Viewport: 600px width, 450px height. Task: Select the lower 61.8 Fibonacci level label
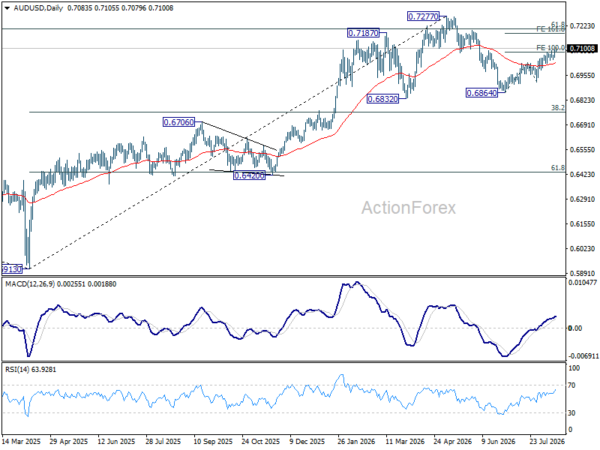[558, 168]
